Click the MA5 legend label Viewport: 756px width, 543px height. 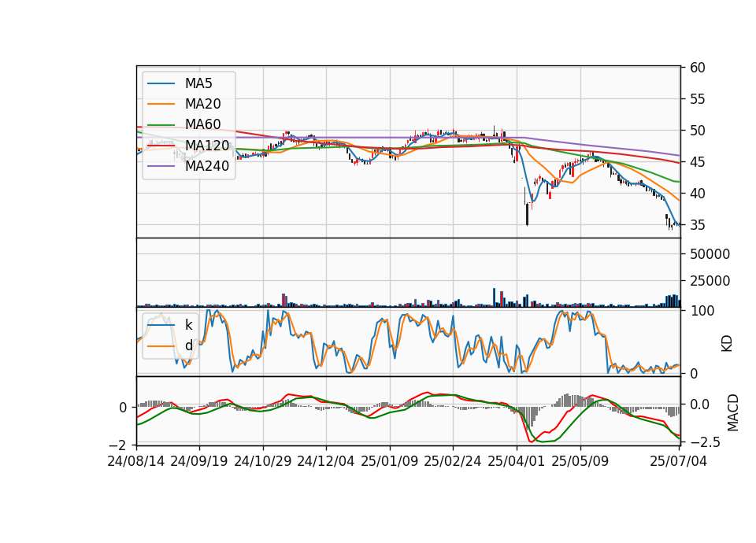pyautogui.click(x=198, y=83)
